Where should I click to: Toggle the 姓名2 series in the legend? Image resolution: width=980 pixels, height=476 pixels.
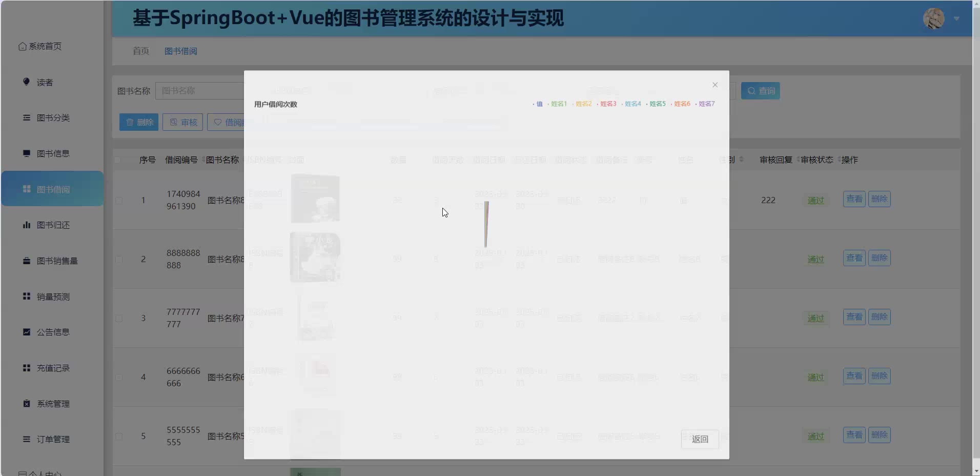point(582,104)
